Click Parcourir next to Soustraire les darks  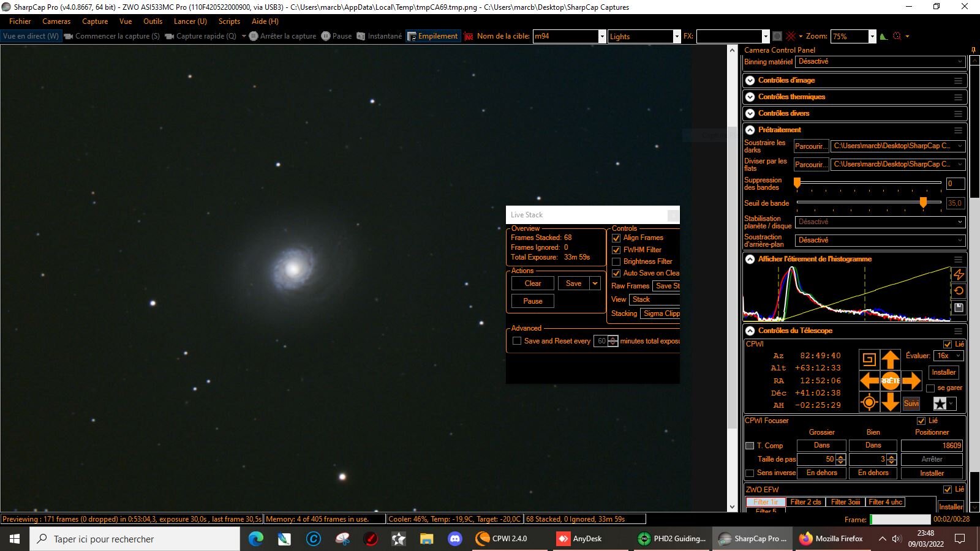point(811,146)
